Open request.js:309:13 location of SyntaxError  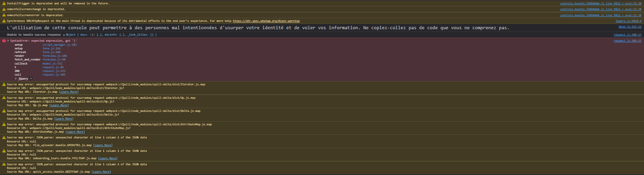[627, 41]
